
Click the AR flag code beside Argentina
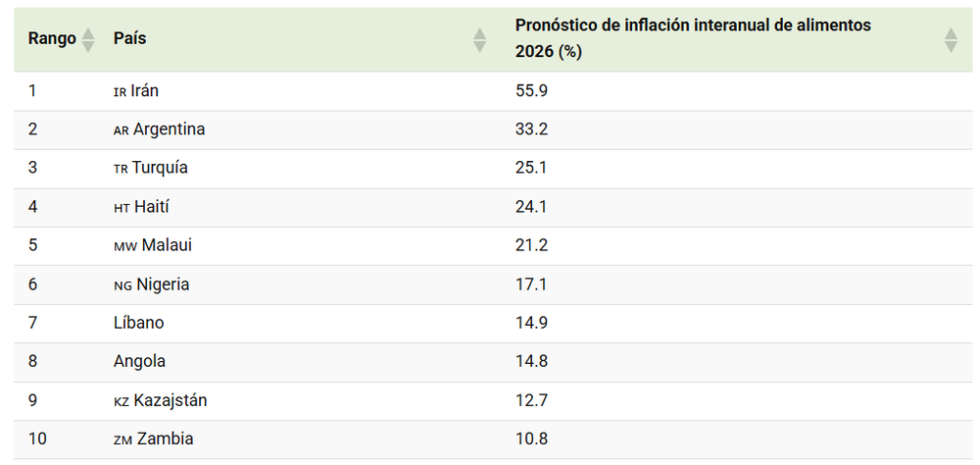pos(122,129)
